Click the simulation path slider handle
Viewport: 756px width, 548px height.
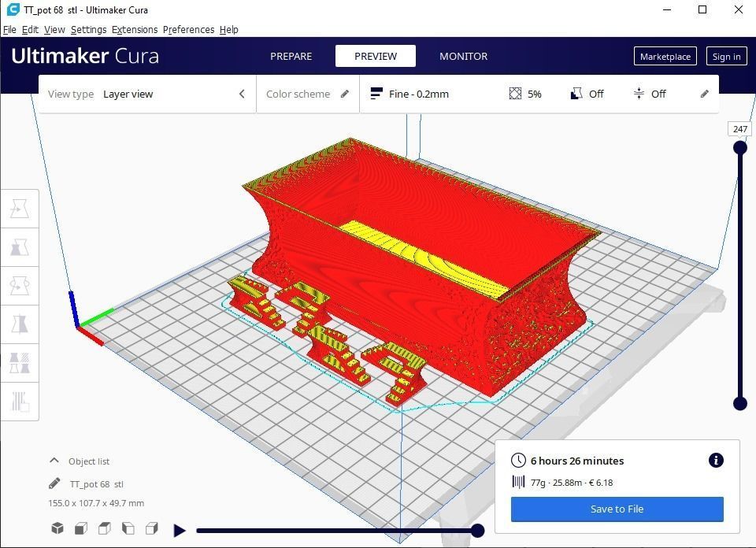(477, 531)
